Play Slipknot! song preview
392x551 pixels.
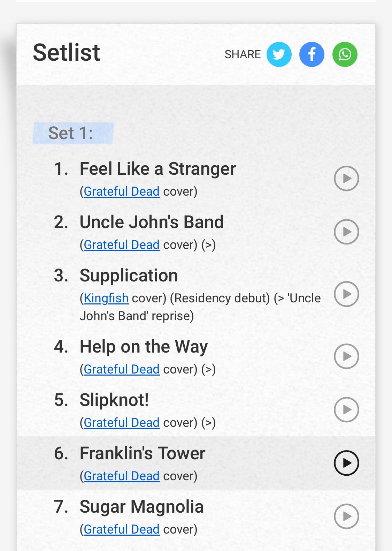tap(346, 410)
